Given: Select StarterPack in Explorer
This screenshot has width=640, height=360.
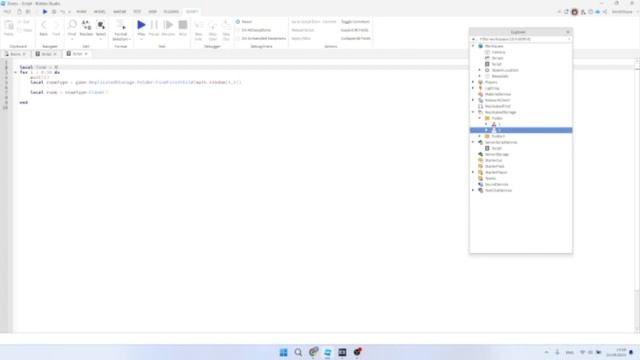Looking at the screenshot, I should coord(494,166).
